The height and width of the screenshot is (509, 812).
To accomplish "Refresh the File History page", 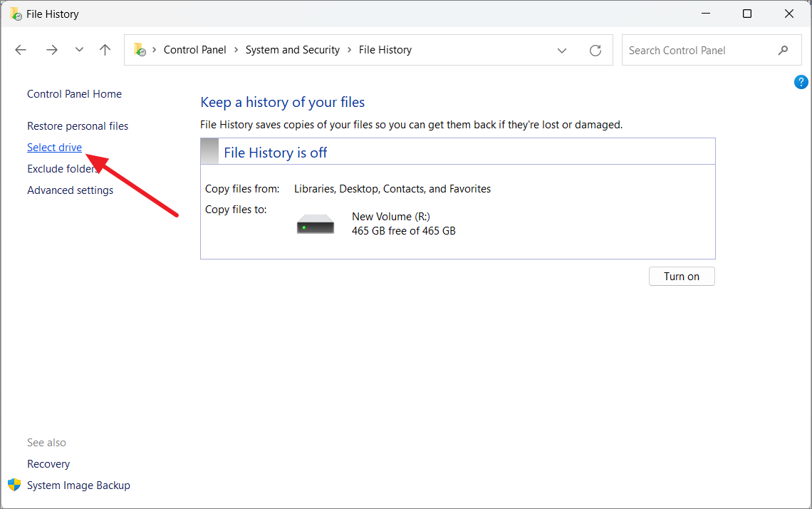I will coord(595,50).
